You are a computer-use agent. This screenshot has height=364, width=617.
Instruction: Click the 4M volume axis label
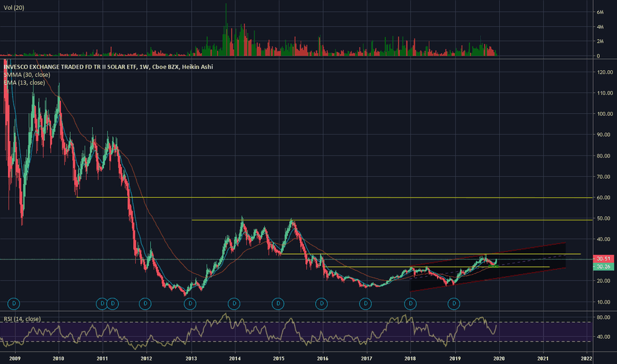tap(600, 26)
